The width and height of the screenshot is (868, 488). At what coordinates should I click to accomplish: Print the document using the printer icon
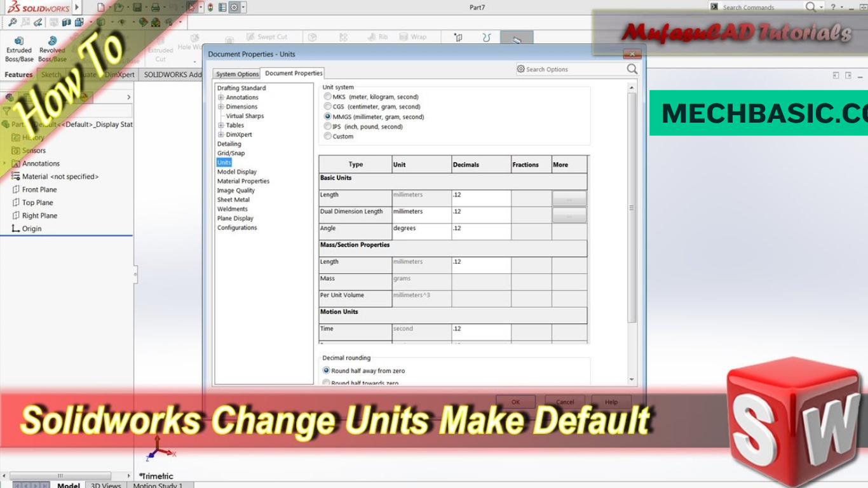155,8
